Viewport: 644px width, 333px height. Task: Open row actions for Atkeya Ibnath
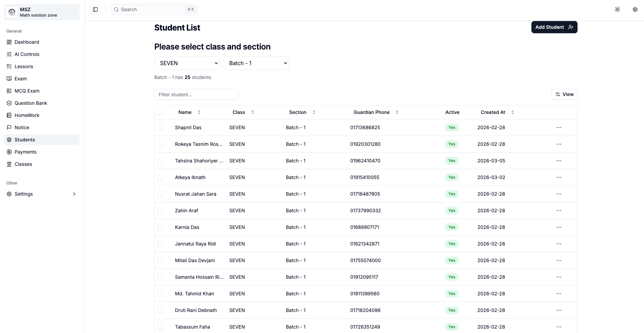pyautogui.click(x=559, y=177)
